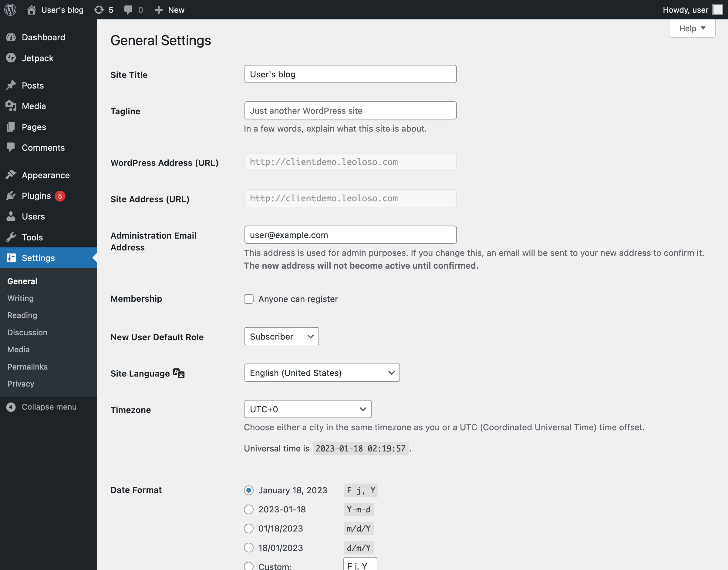Click the New (+) icon in the admin bar
728x570 pixels.
coord(159,10)
